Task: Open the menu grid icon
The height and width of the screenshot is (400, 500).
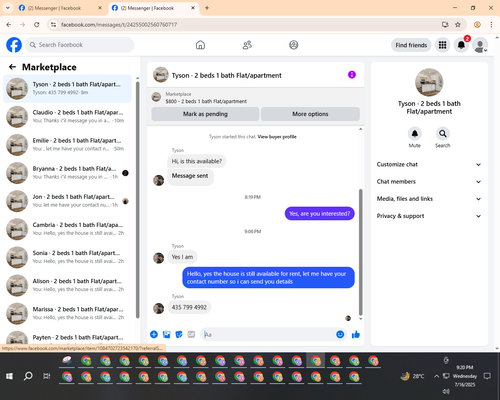Action: point(442,45)
